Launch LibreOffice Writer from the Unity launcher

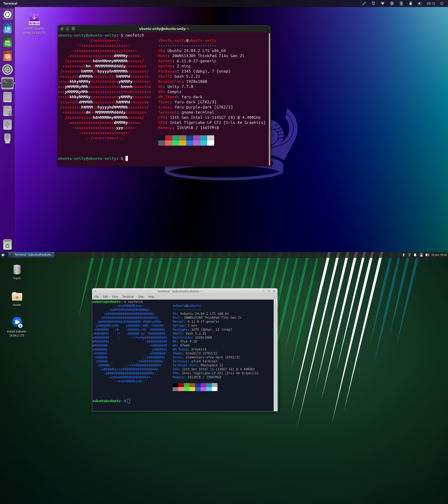tap(7, 28)
